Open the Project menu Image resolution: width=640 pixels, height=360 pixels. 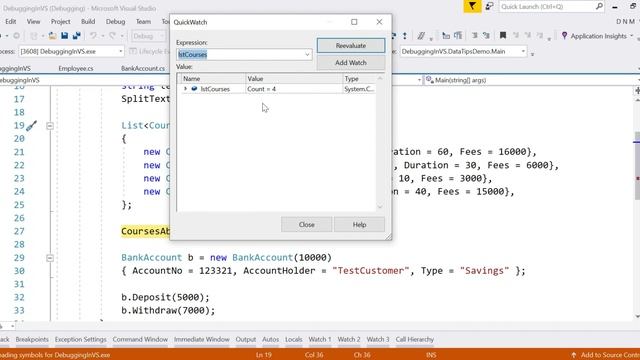tap(60, 22)
